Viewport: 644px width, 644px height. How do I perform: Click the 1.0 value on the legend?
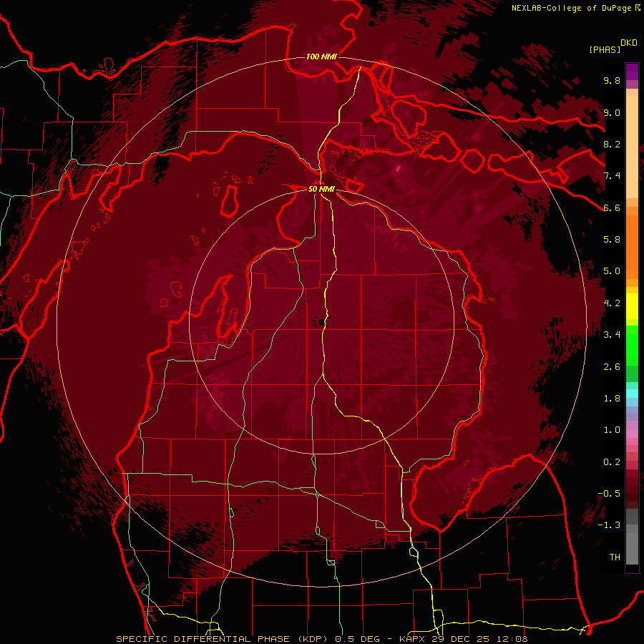click(x=612, y=430)
